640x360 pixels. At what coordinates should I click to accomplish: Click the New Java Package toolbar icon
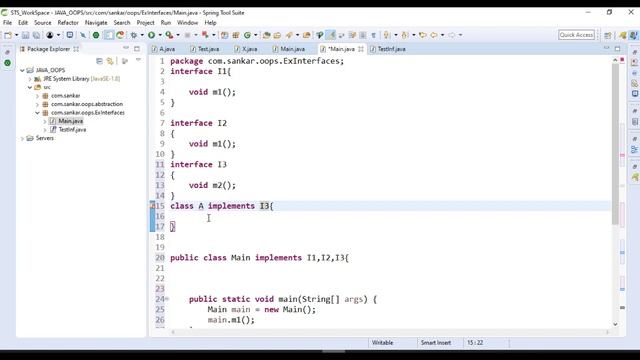coord(236,35)
